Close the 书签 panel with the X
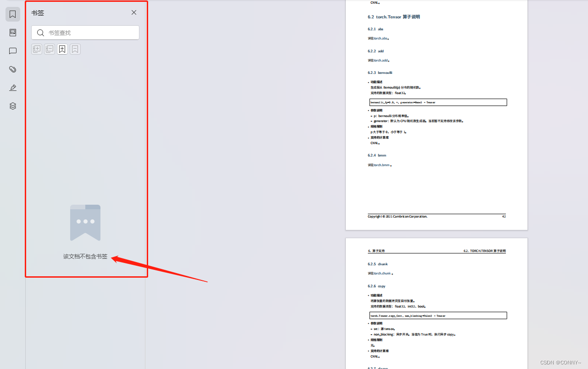 coord(134,12)
